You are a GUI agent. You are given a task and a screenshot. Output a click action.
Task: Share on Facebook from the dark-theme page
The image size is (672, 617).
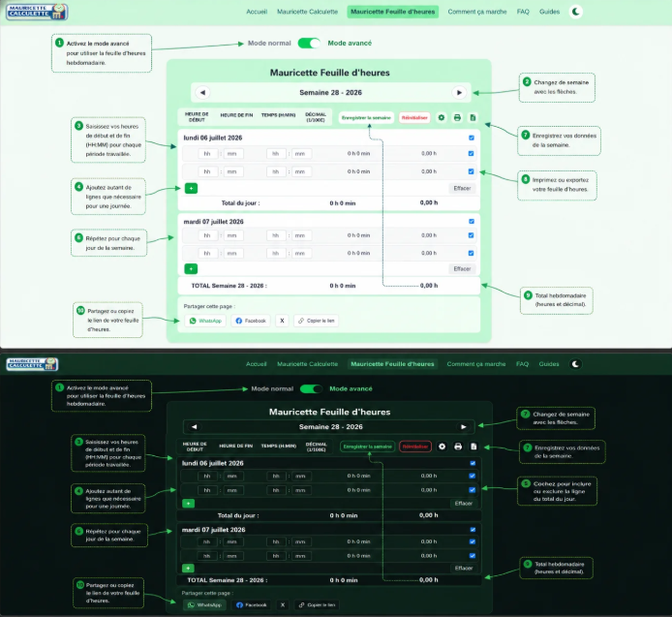coord(251,605)
